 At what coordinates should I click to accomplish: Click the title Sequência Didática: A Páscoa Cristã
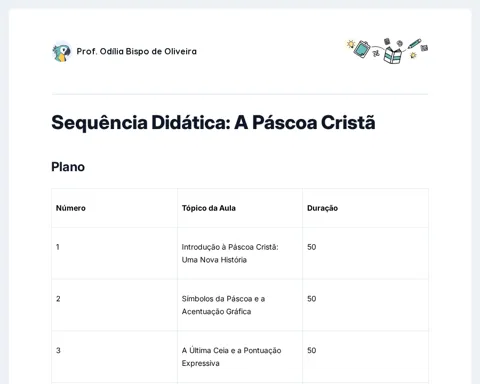click(213, 122)
